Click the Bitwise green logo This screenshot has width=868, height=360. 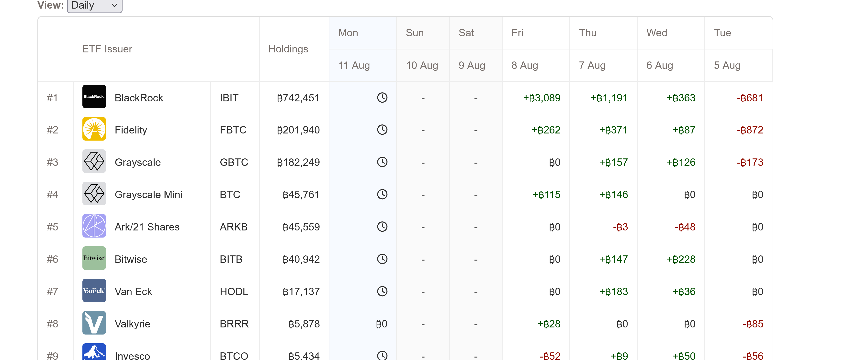(x=94, y=258)
